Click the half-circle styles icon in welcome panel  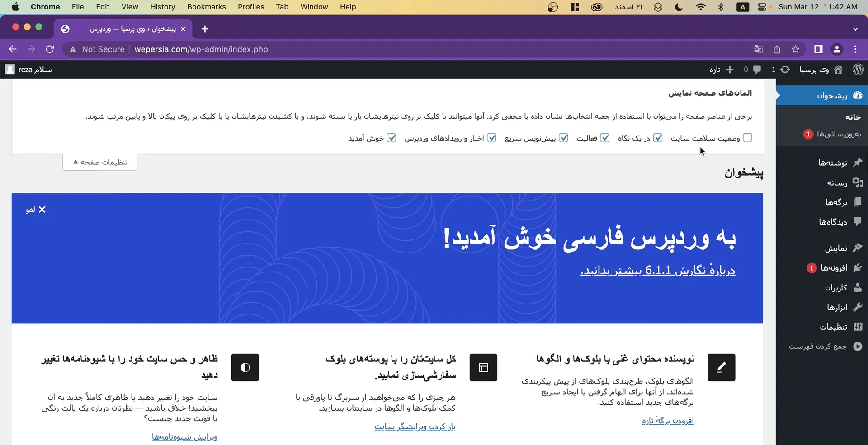(x=245, y=367)
